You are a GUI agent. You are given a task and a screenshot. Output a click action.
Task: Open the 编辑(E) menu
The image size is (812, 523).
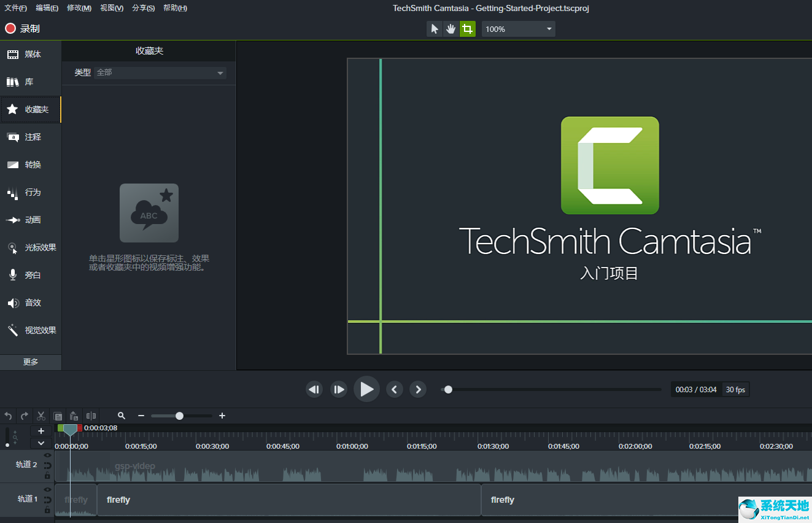coord(47,8)
